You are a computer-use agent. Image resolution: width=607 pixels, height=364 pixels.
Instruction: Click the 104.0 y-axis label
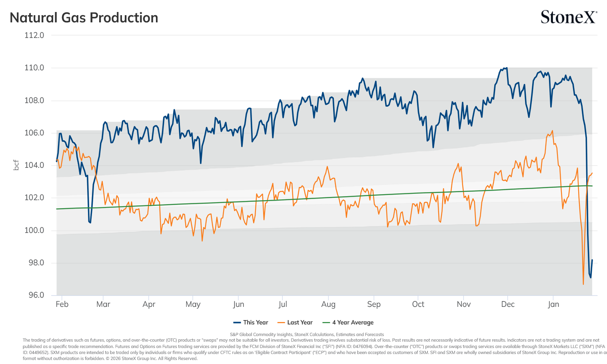pyautogui.click(x=34, y=165)
